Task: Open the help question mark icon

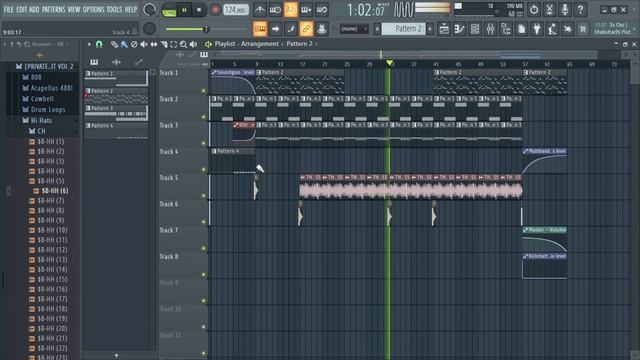Action: (x=580, y=9)
